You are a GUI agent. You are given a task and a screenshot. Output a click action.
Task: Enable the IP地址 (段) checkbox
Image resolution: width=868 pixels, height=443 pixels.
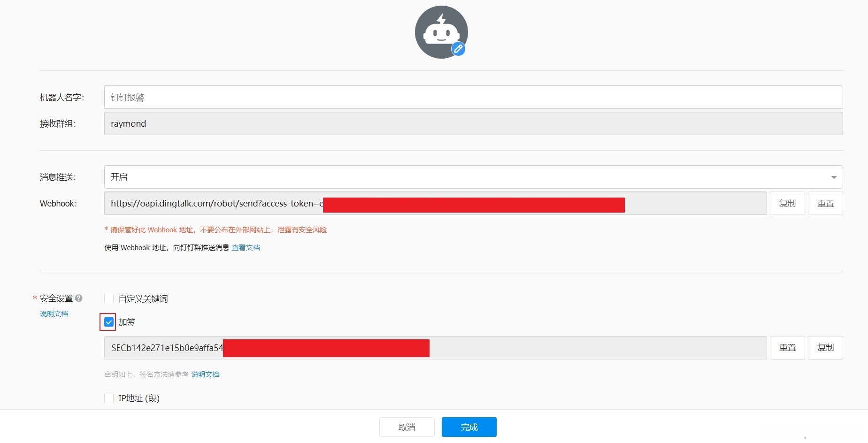(109, 398)
